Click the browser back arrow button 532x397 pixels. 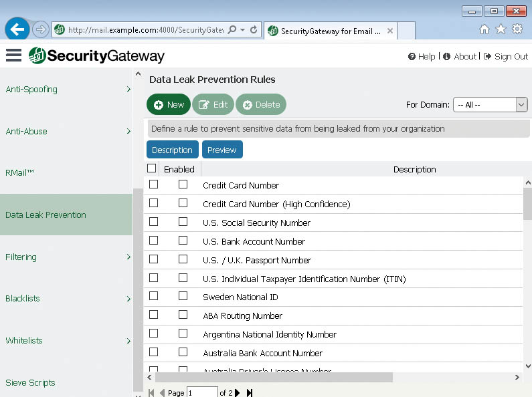tap(18, 29)
